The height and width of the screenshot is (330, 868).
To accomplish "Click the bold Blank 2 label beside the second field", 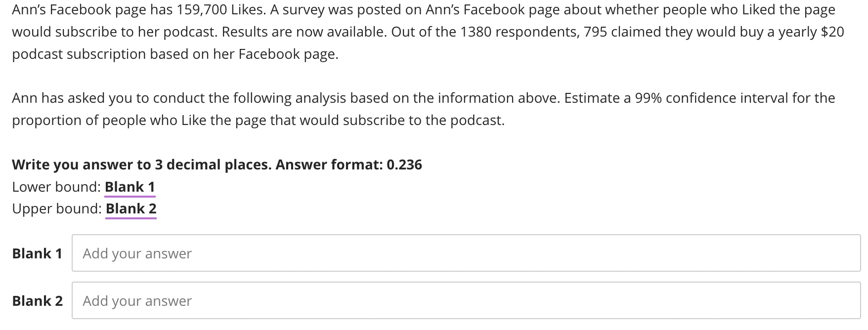I will 37,301.
